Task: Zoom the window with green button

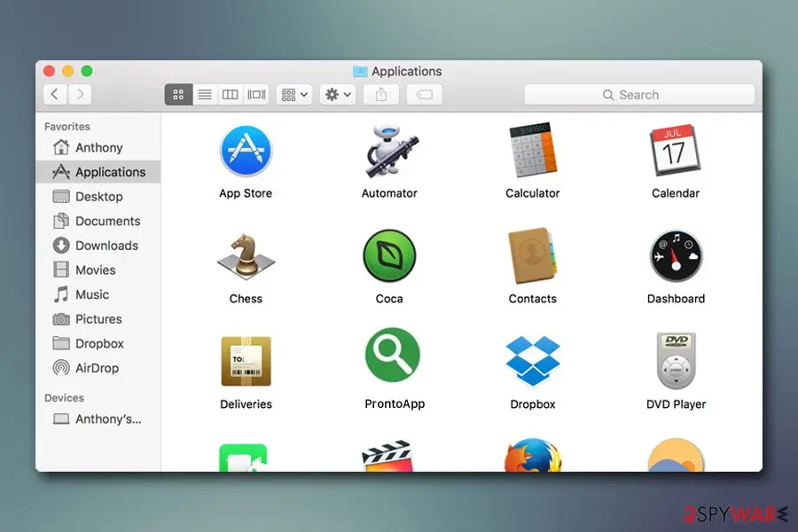Action: click(87, 71)
